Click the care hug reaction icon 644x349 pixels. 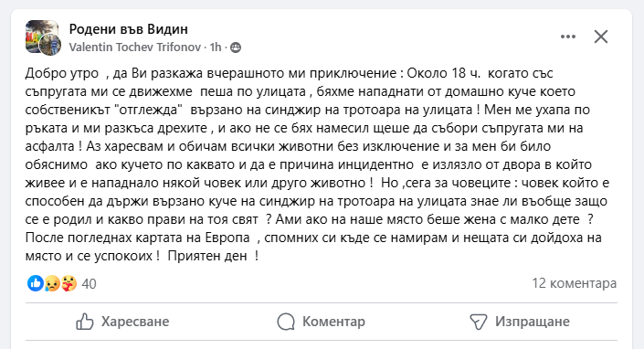click(x=69, y=283)
